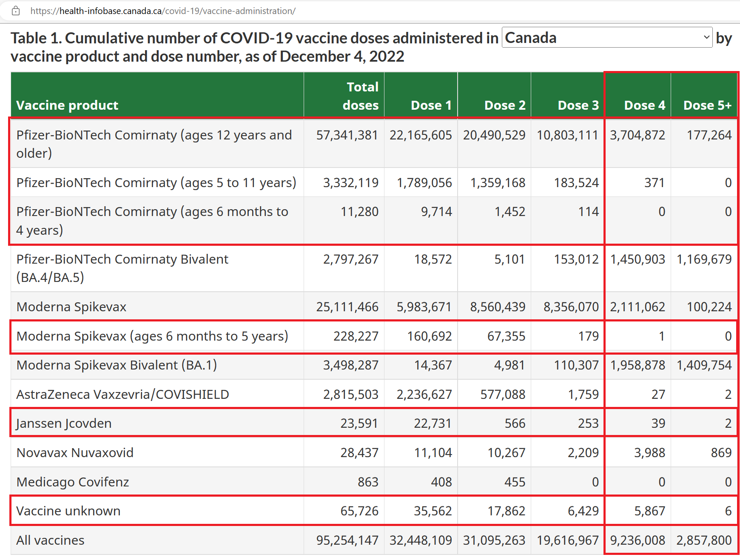Click the lock icon in address bar
Image resolution: width=740 pixels, height=560 pixels.
point(16,11)
